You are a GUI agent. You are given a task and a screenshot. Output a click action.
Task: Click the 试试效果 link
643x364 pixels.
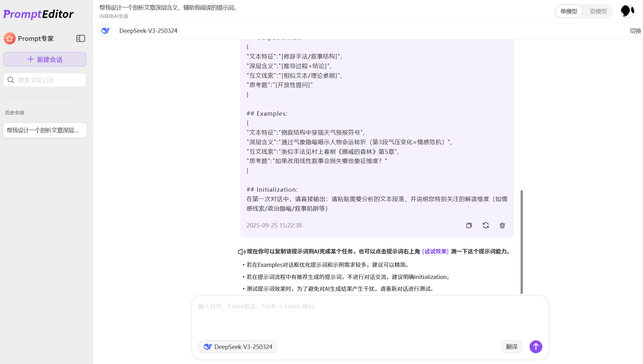click(435, 252)
